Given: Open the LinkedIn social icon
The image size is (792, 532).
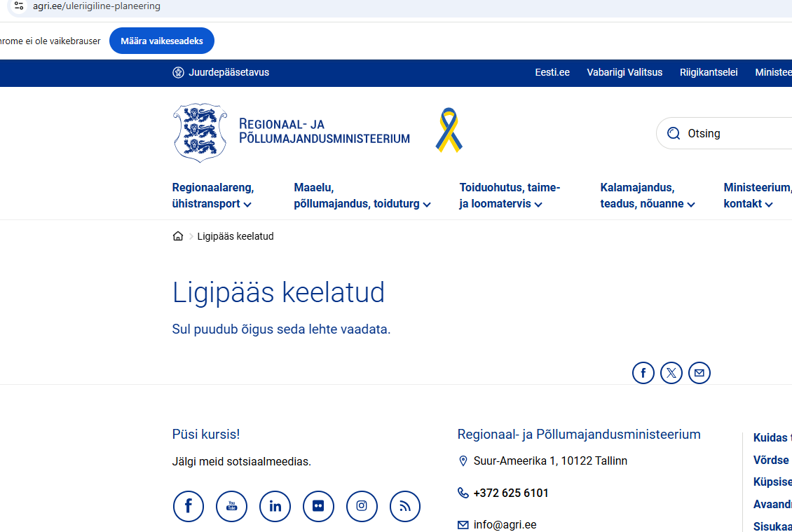Looking at the screenshot, I should tap(275, 506).
